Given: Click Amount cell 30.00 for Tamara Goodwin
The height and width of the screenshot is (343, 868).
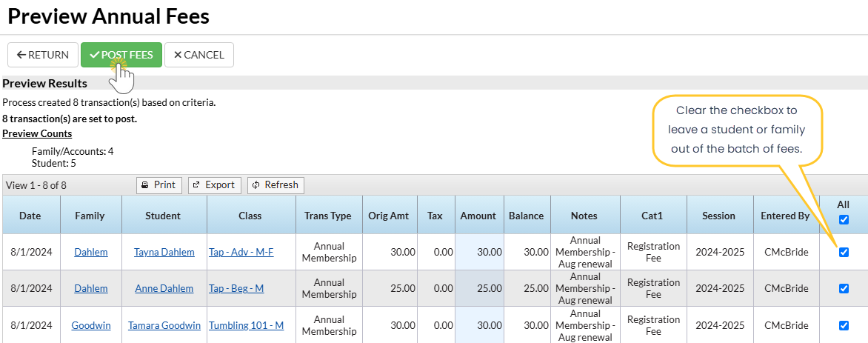Looking at the screenshot, I should (479, 325).
